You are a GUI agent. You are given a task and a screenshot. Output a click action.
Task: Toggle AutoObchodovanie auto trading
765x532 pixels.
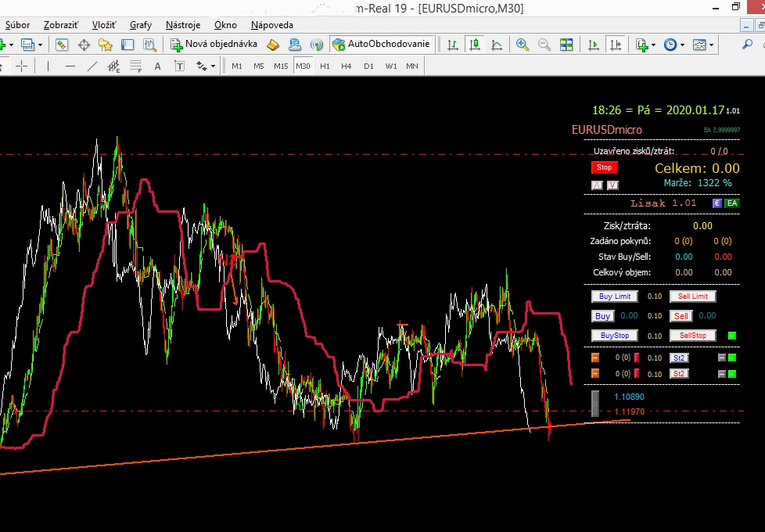pyautogui.click(x=381, y=45)
